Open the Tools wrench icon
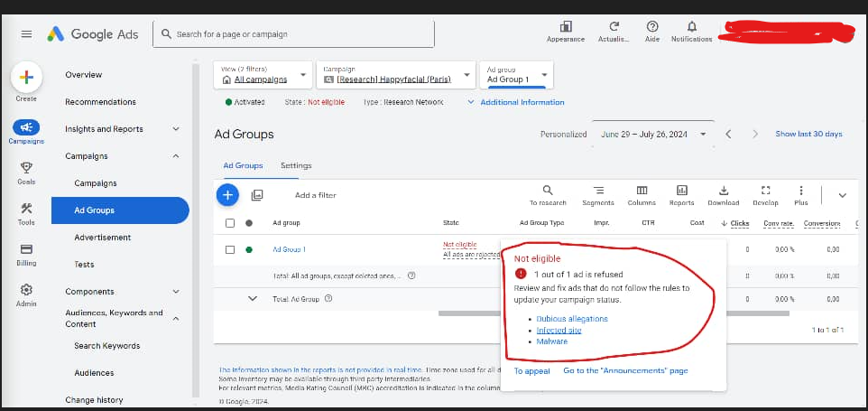Screen dimensions: 868x411 [26, 209]
